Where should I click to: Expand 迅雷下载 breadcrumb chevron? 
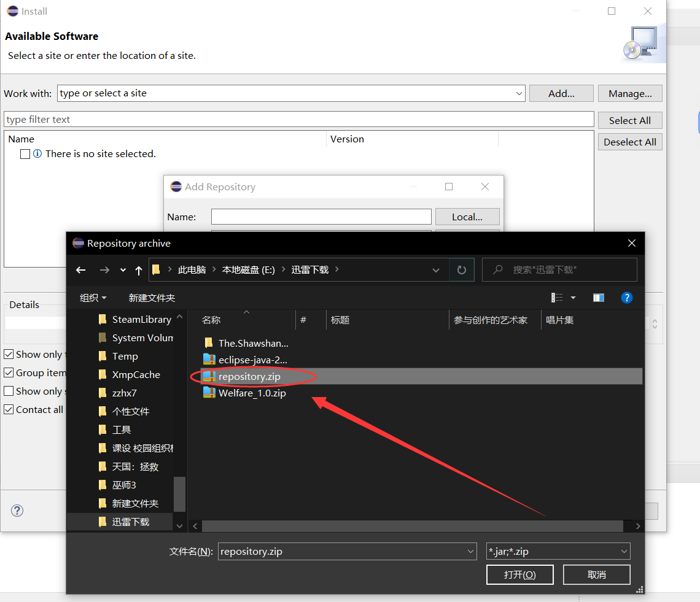(x=337, y=269)
